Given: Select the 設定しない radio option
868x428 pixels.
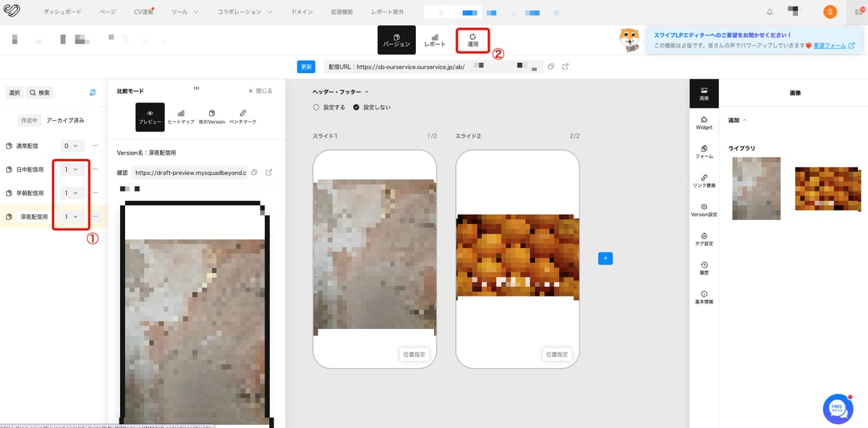Looking at the screenshot, I should [x=356, y=107].
